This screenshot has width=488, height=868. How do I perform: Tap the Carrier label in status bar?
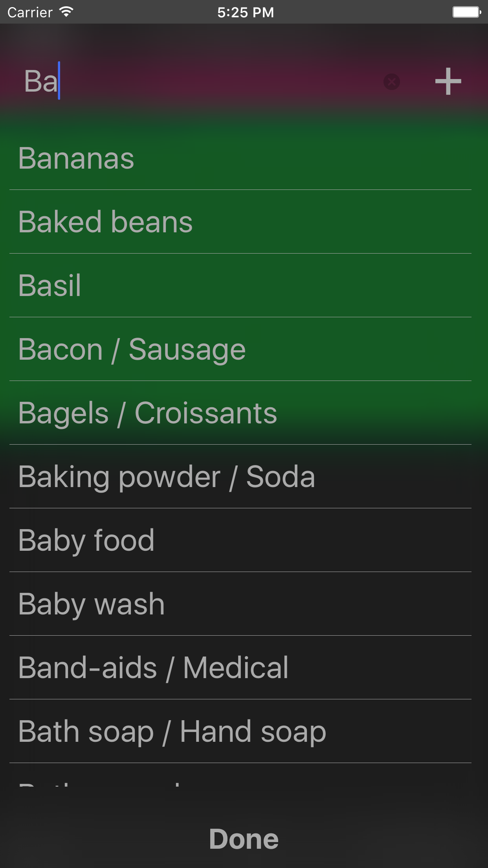click(30, 12)
